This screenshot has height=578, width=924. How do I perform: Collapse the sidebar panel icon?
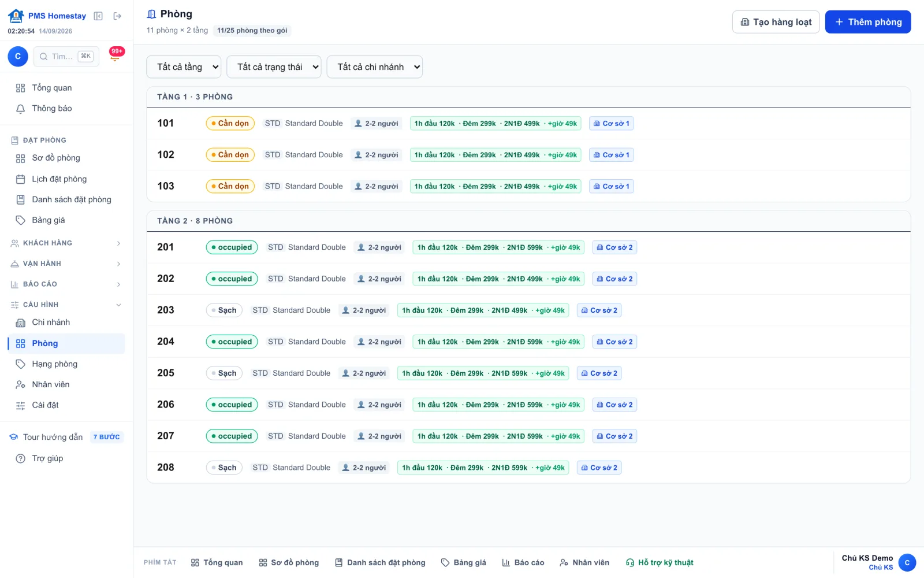98,16
